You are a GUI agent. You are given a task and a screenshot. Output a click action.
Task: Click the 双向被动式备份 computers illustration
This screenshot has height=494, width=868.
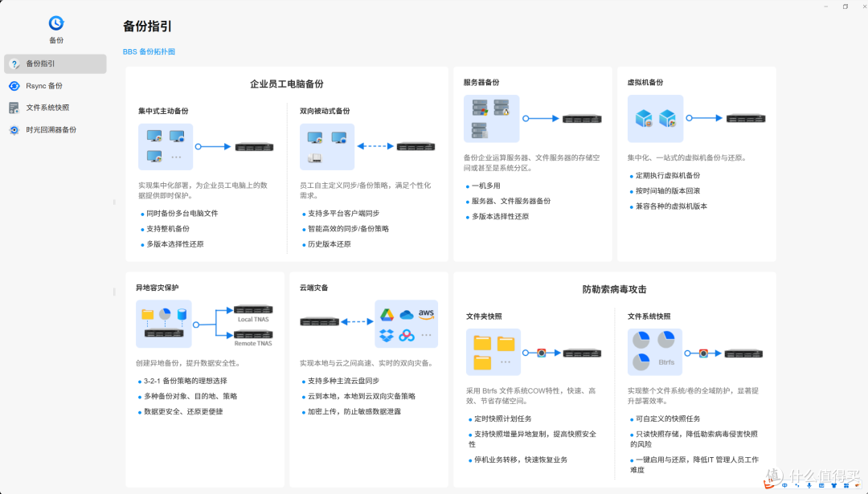coord(326,147)
